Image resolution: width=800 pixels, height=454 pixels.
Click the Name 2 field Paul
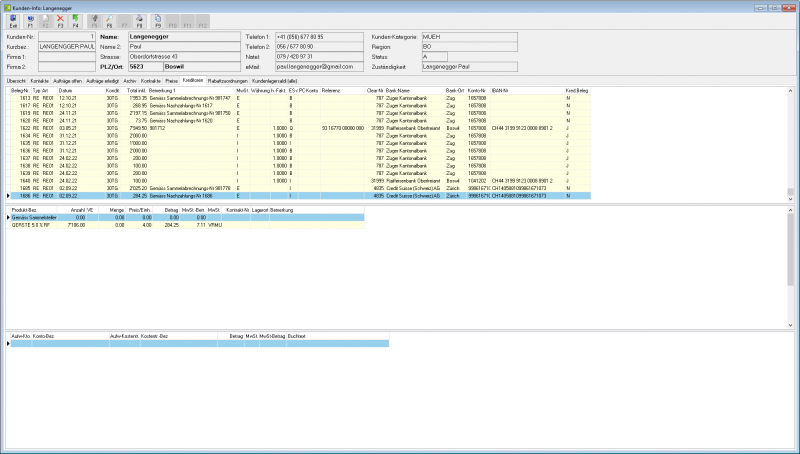[x=184, y=46]
